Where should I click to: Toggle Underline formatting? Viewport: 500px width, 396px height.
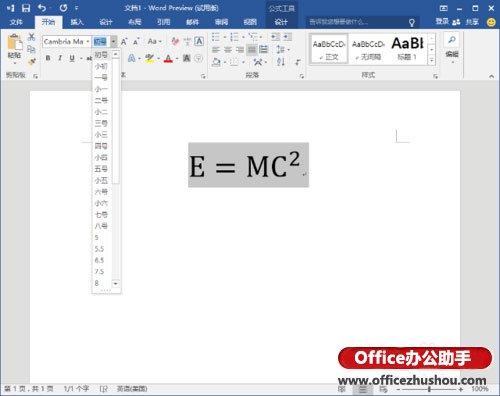point(72,58)
